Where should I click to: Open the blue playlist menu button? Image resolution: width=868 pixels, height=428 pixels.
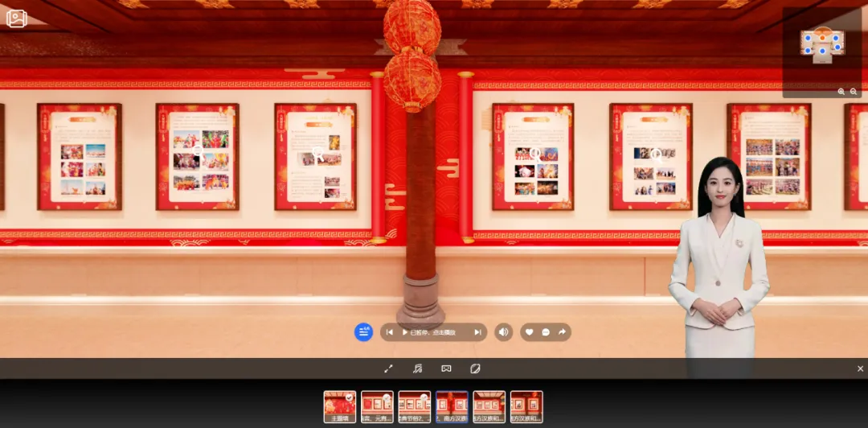click(363, 332)
